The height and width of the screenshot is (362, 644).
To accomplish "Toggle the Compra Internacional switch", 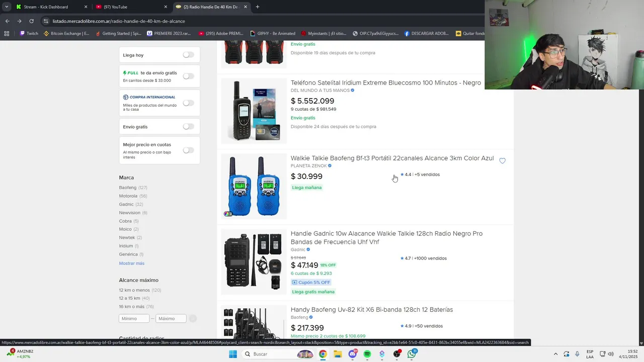I will click(x=188, y=103).
